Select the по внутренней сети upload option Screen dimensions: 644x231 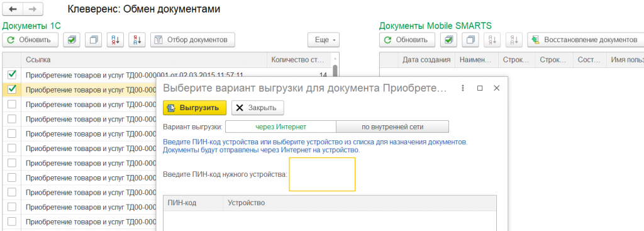tap(392, 127)
